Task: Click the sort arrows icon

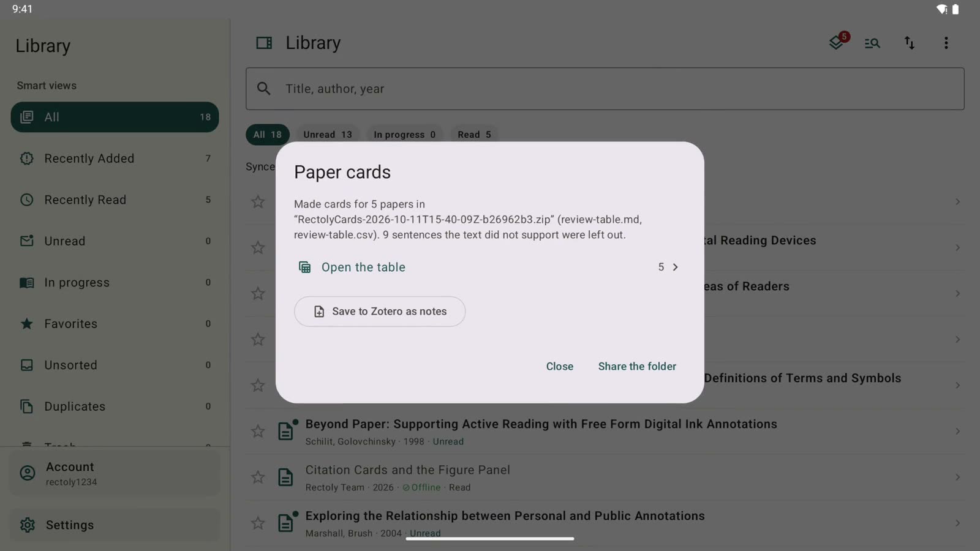Action: (x=910, y=43)
